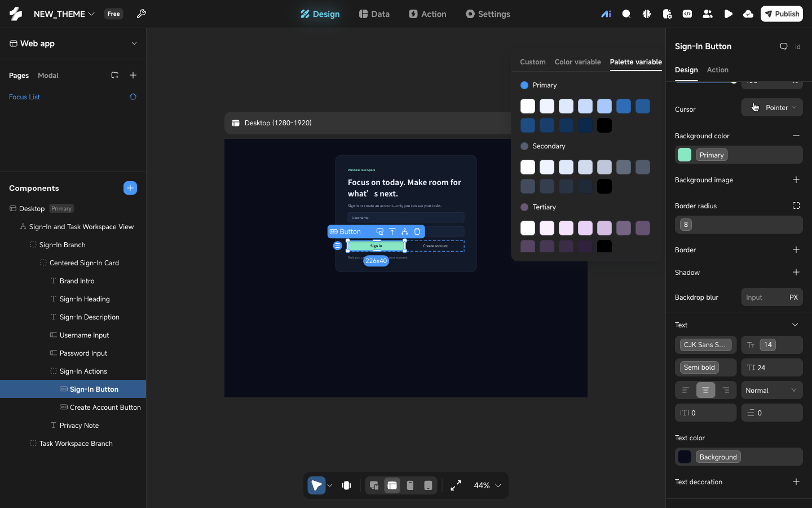The width and height of the screenshot is (812, 508).
Task: Add a Border with plus button
Action: (796, 249)
